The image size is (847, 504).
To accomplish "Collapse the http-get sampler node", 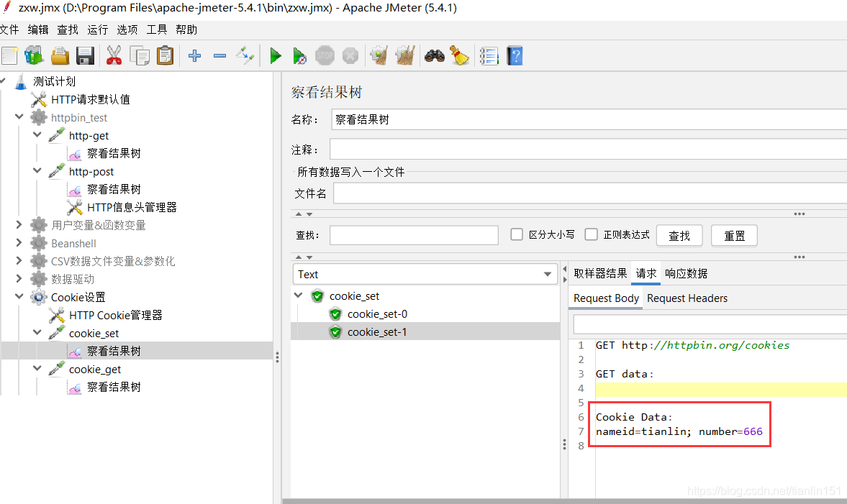I will click(x=37, y=134).
